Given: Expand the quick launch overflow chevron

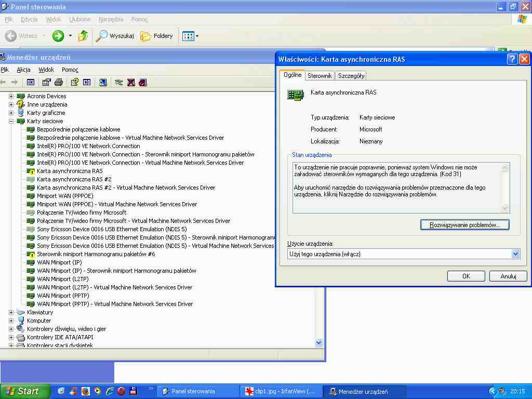Looking at the screenshot, I should [151, 389].
